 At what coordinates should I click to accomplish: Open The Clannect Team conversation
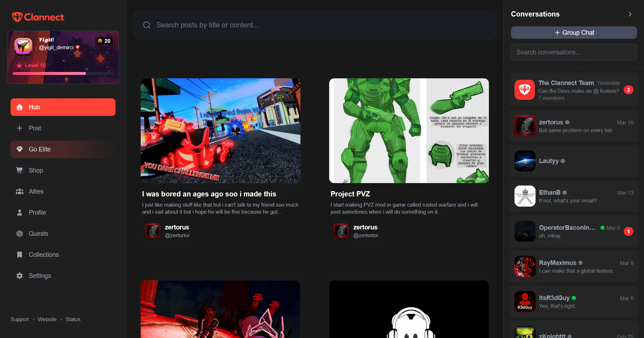tap(574, 90)
